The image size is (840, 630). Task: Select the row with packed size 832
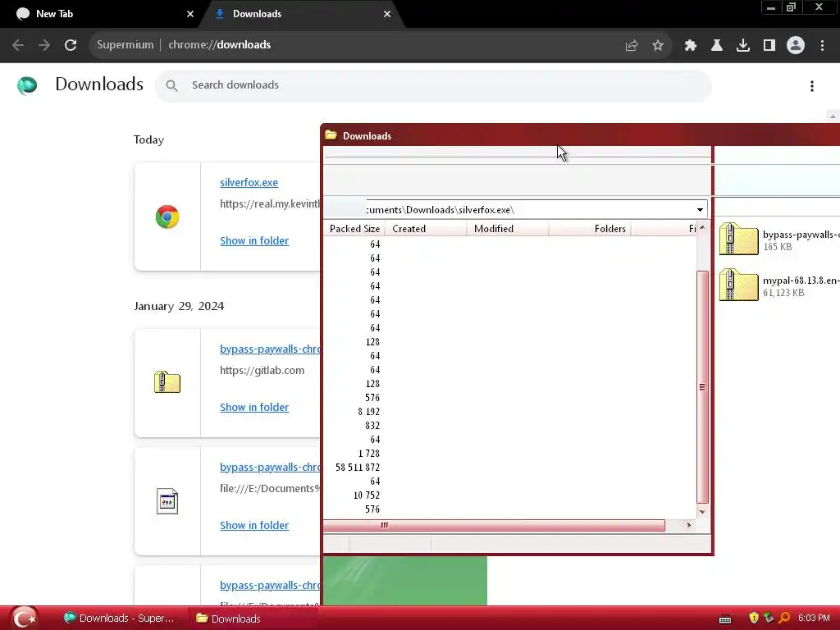pos(509,426)
